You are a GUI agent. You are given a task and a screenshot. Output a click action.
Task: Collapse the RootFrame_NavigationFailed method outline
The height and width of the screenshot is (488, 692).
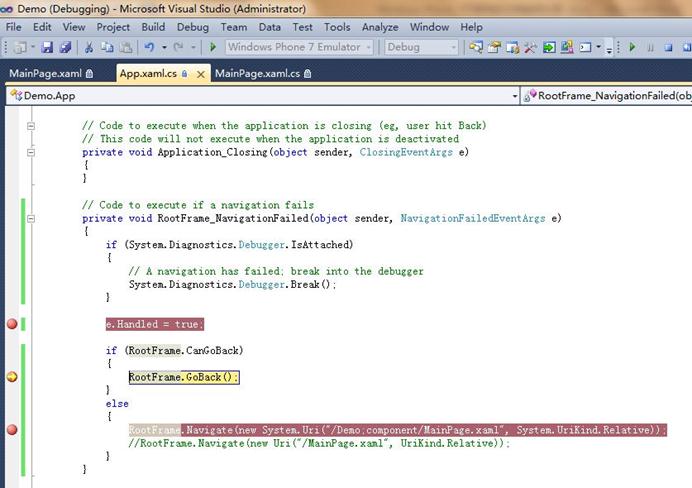(x=32, y=218)
